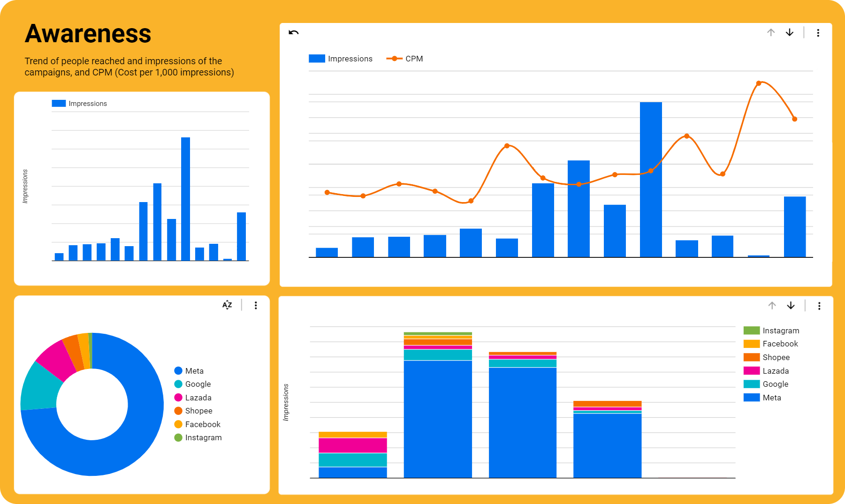This screenshot has height=504, width=845.
Task: Click the Meta legend dot beside the donut chart
Action: pos(178,371)
